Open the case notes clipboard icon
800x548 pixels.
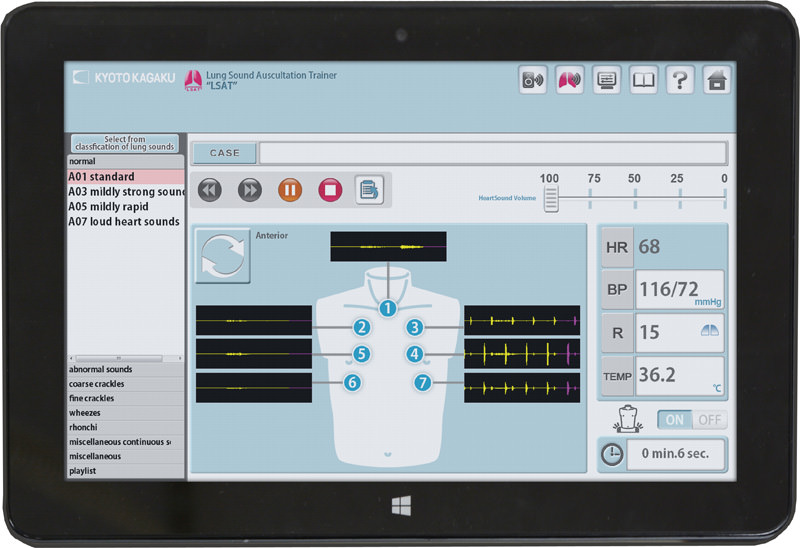370,189
